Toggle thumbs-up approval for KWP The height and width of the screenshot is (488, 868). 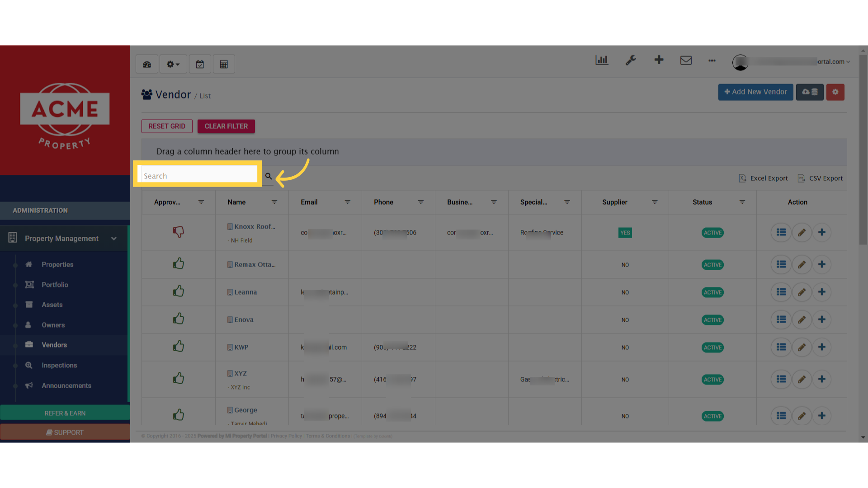click(179, 347)
